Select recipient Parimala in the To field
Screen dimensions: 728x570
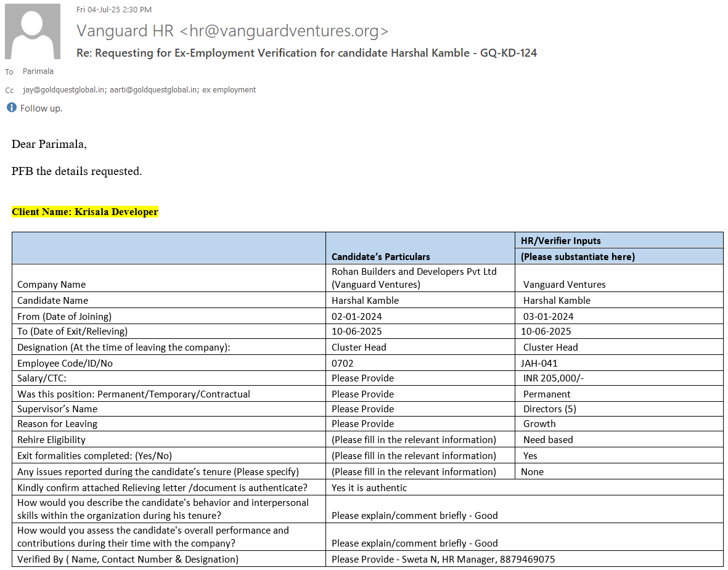38,71
